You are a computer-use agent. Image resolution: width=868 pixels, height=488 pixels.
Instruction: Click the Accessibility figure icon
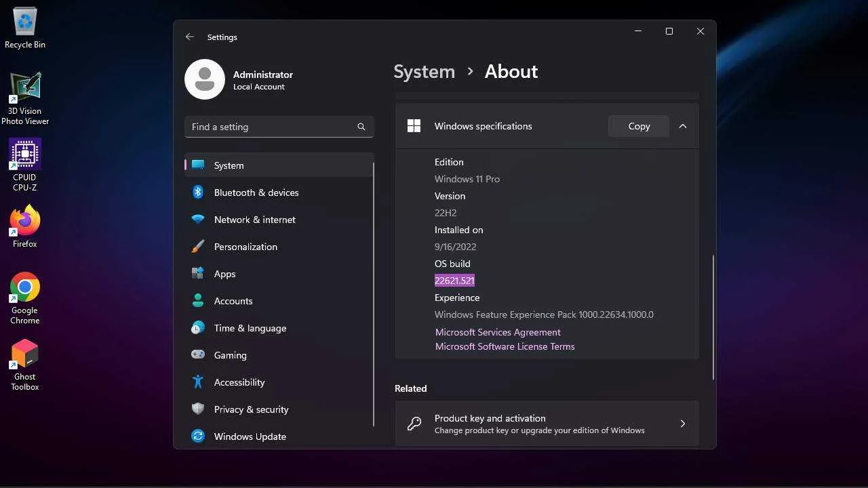198,382
